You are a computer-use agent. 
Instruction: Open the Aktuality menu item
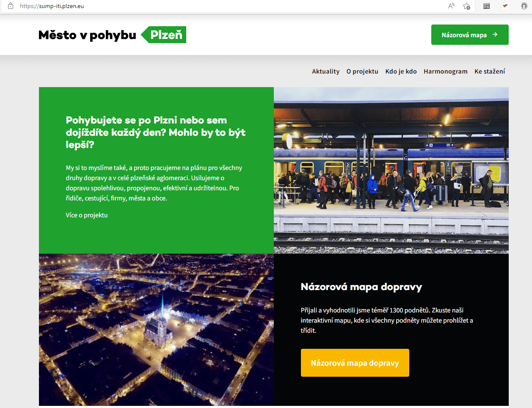325,71
